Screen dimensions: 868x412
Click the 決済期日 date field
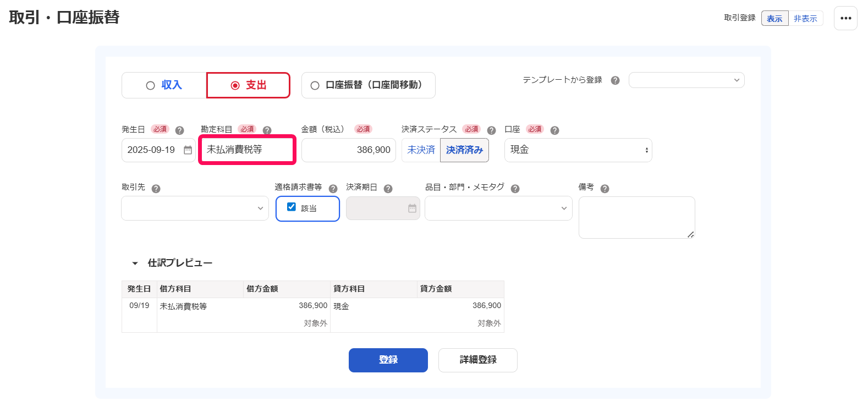click(383, 208)
